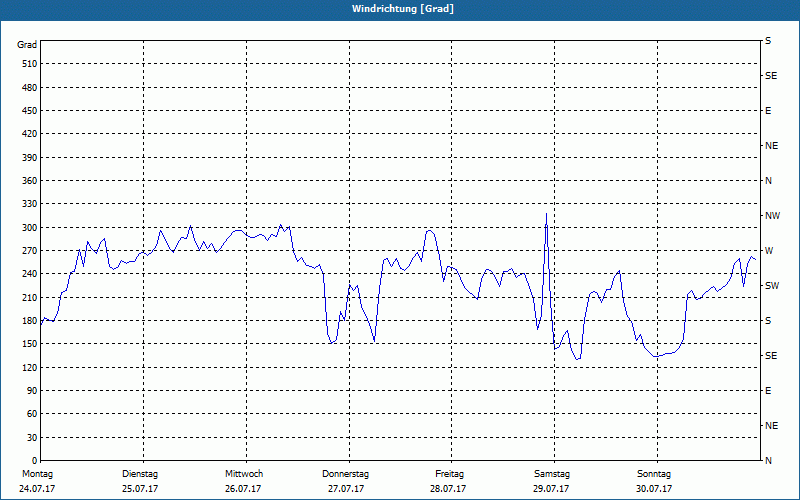The image size is (800, 500).
Task: Select the date "29.07.17"
Action: 551,489
